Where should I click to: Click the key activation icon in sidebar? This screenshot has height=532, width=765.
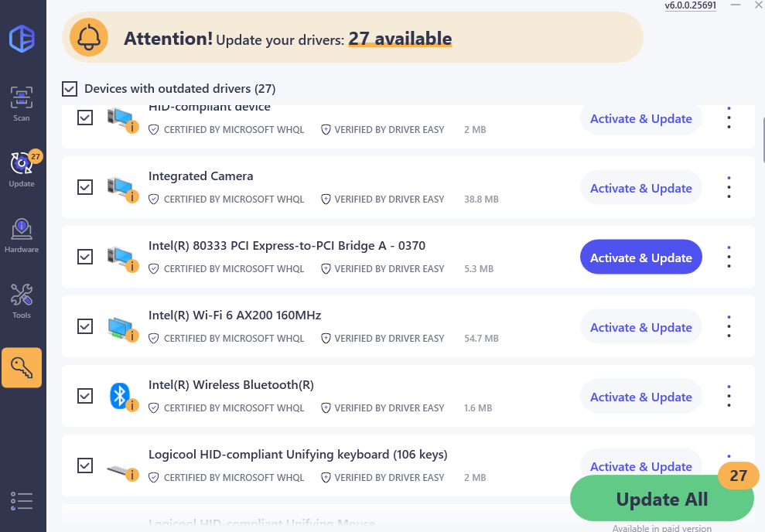21,367
